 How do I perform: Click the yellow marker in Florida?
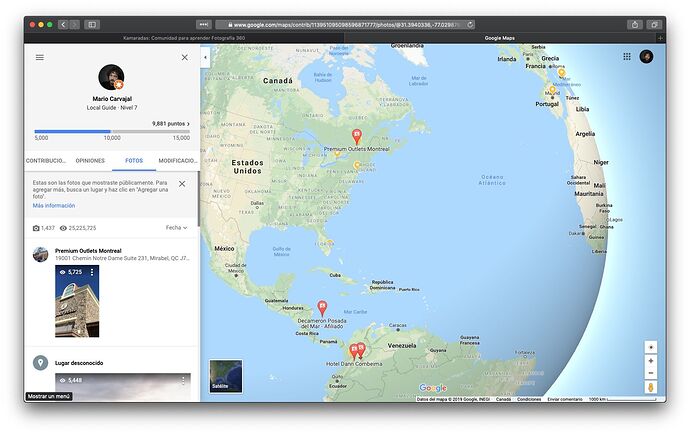330,243
